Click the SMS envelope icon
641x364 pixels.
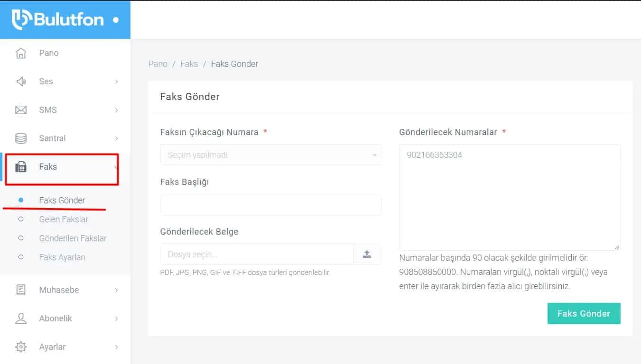21,110
